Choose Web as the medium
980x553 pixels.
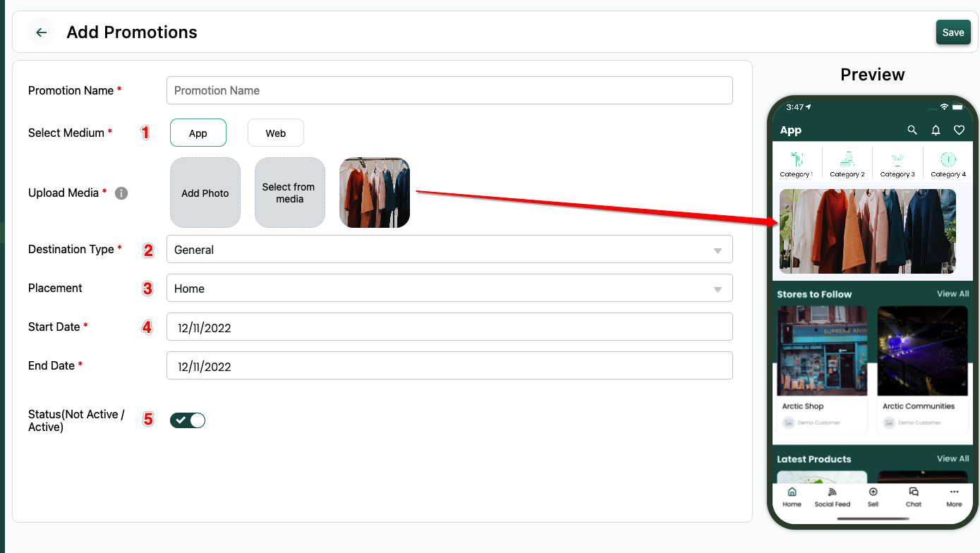(276, 133)
